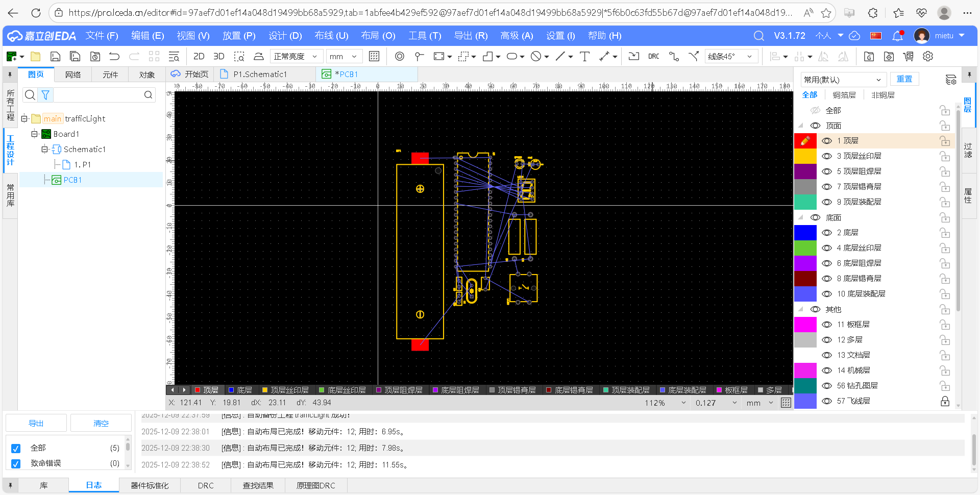Viewport: 980px width, 495px height.
Task: Switch to 2D view
Action: point(199,56)
